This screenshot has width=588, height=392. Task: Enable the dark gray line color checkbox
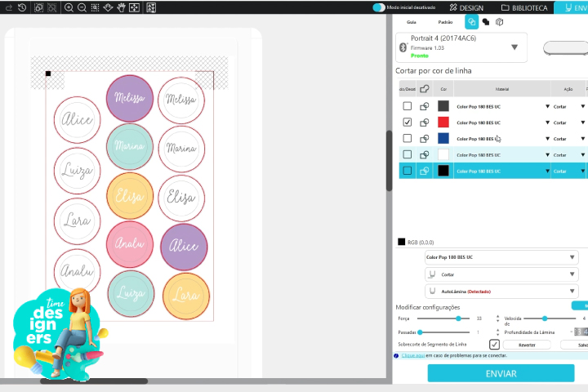coord(407,106)
